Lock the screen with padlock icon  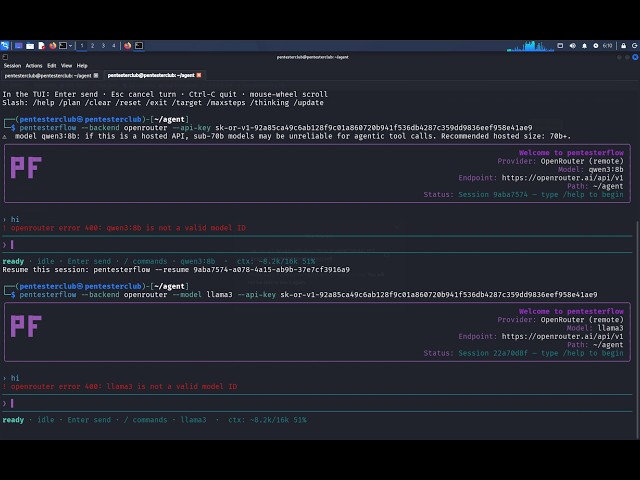pos(623,46)
